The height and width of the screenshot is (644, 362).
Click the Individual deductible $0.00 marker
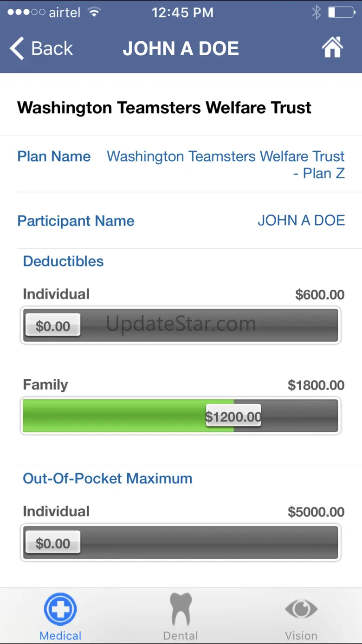coord(53,325)
